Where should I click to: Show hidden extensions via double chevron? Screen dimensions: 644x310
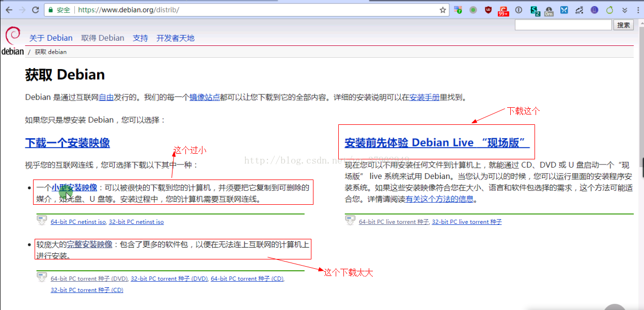point(624,10)
